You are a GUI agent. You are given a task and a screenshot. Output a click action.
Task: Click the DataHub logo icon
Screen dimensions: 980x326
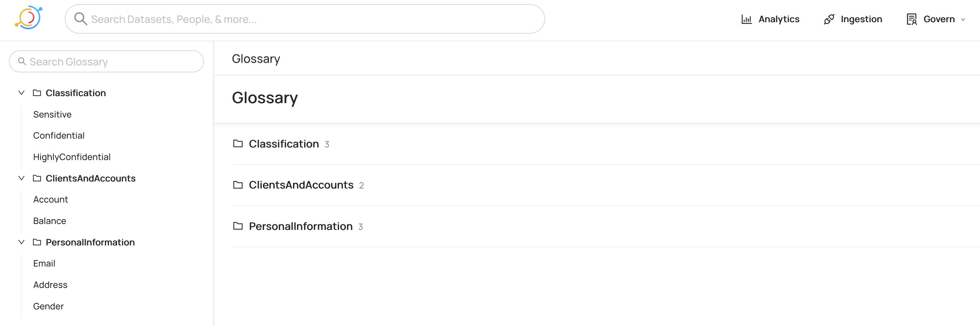click(28, 18)
